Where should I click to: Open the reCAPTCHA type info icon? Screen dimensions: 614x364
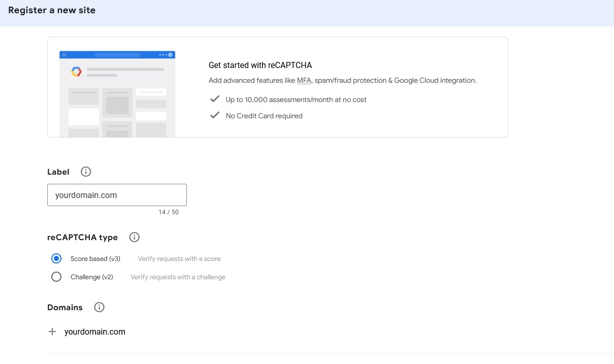click(134, 237)
